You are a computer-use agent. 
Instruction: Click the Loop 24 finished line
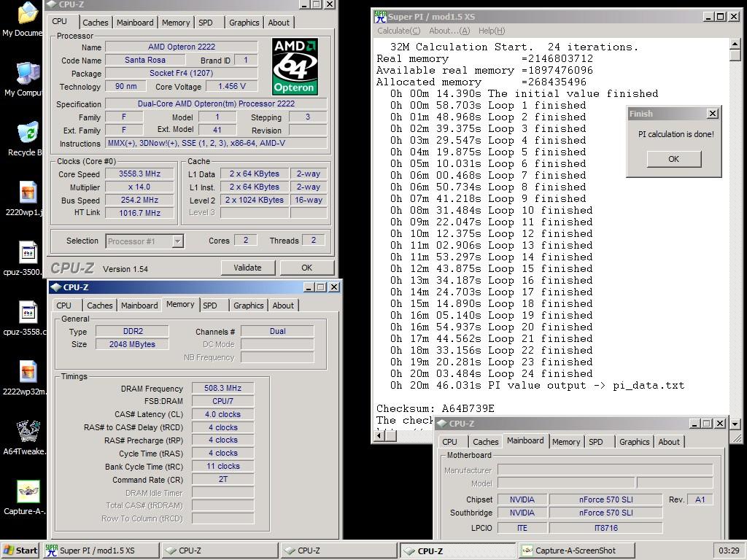coord(491,374)
